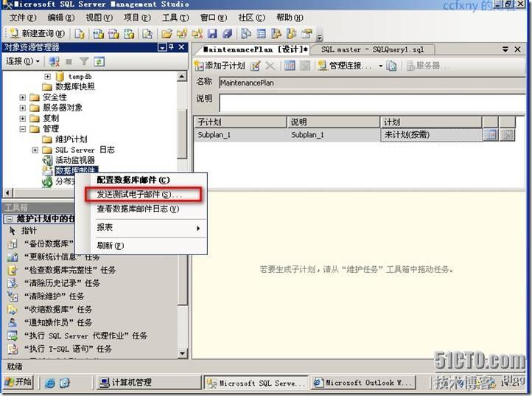Click the reporting and logging icon beside Manage Connections

point(392,66)
